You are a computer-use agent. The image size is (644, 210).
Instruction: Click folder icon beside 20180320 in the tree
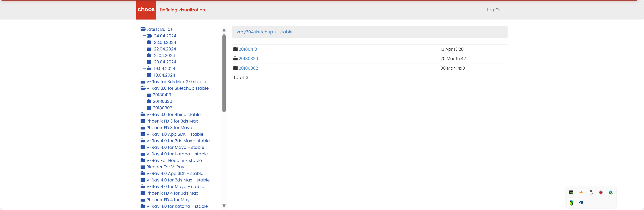click(x=149, y=101)
